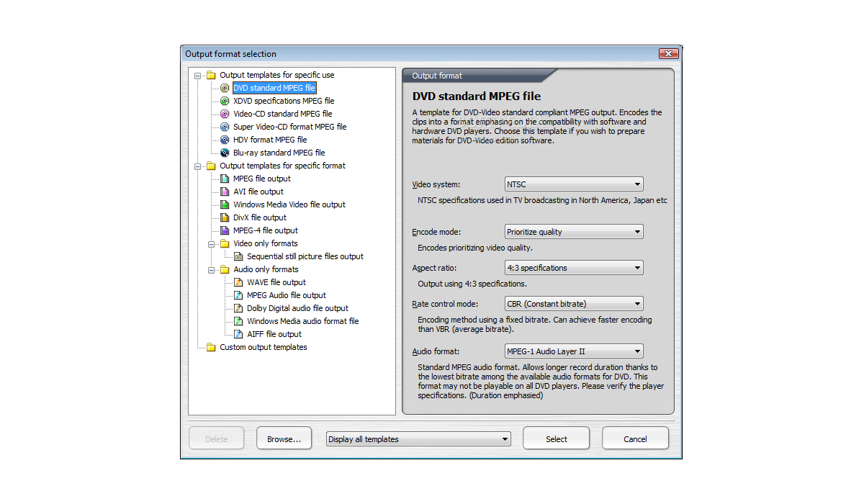Select Super Video-CD format MPEG file label
This screenshot has height=504, width=864.
pos(289,127)
